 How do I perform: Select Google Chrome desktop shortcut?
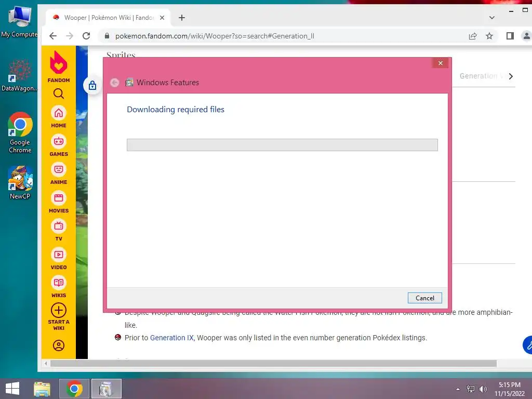pos(20,132)
